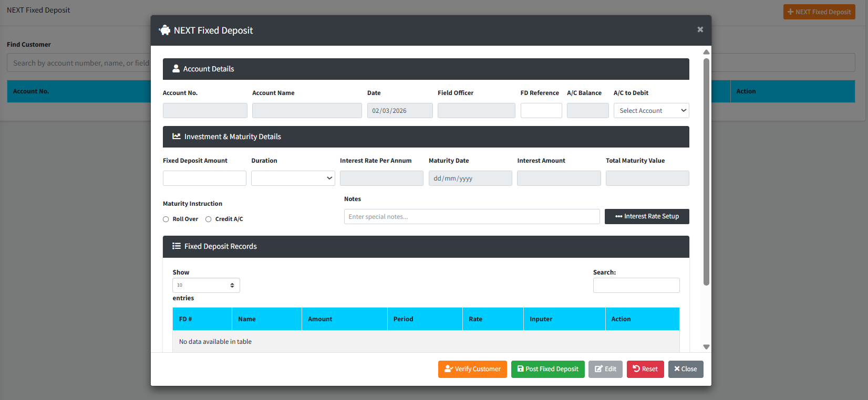Open the Show entries count selector
The width and height of the screenshot is (868, 400).
tap(206, 286)
